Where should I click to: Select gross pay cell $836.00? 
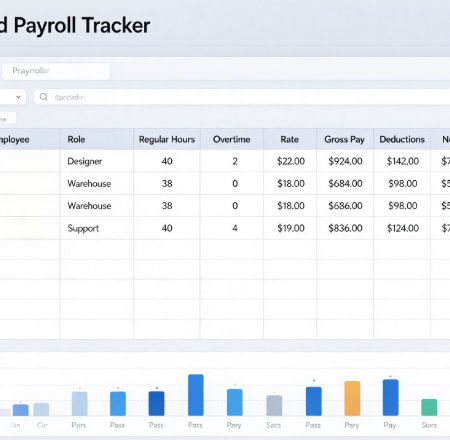pyautogui.click(x=345, y=228)
